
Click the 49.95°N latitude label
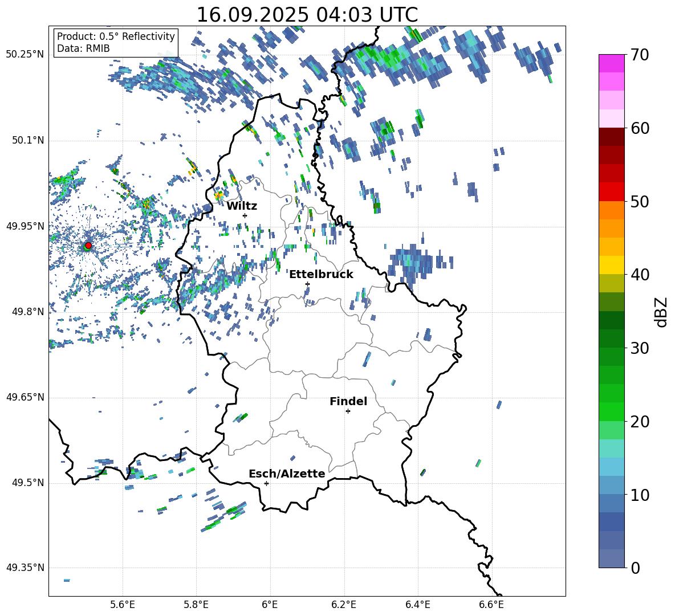pos(25,226)
